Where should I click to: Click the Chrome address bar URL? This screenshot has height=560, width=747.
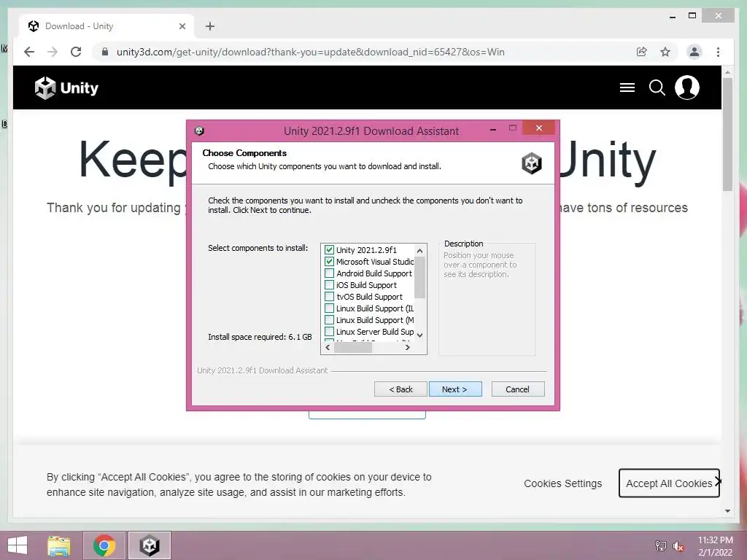(311, 52)
